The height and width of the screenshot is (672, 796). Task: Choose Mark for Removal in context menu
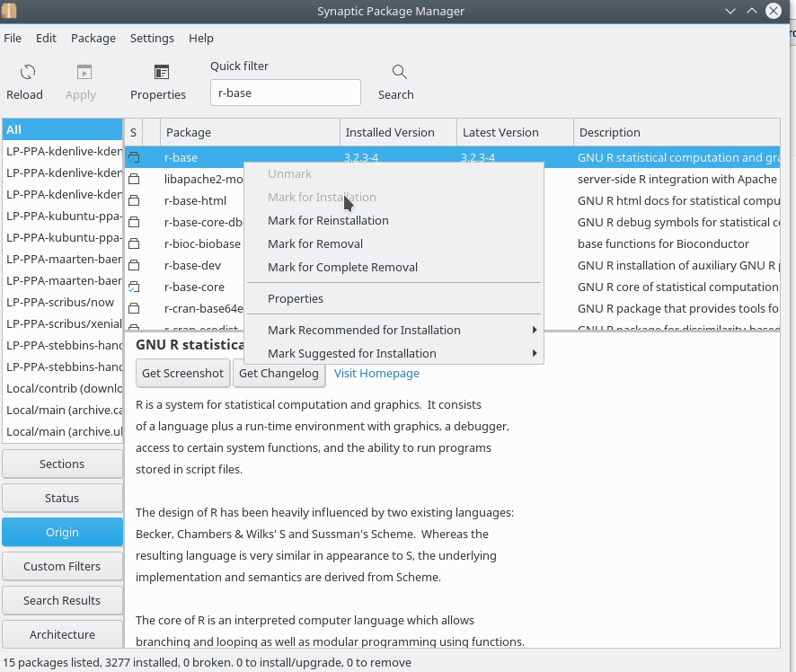click(x=394, y=243)
